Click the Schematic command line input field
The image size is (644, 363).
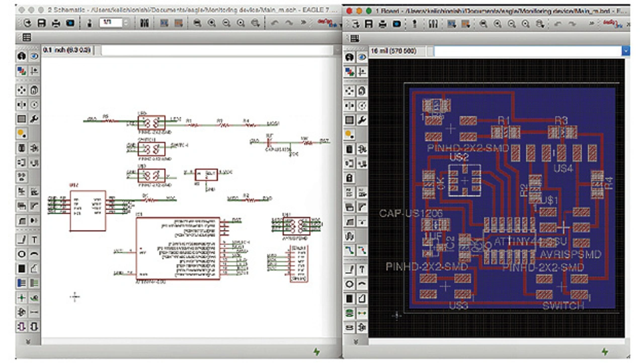point(216,50)
